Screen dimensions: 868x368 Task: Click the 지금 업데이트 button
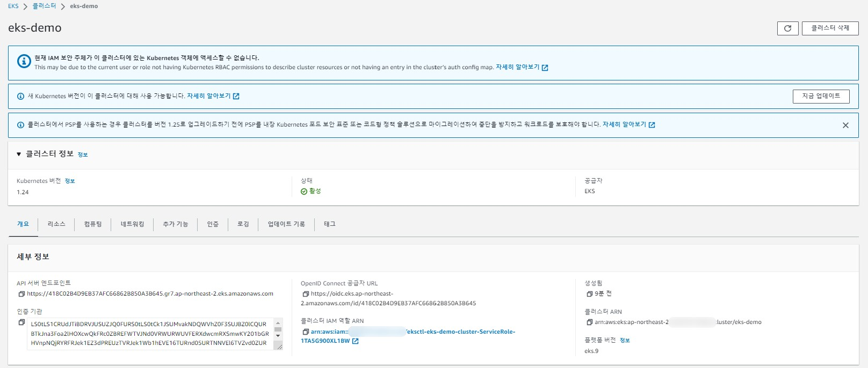pos(821,96)
